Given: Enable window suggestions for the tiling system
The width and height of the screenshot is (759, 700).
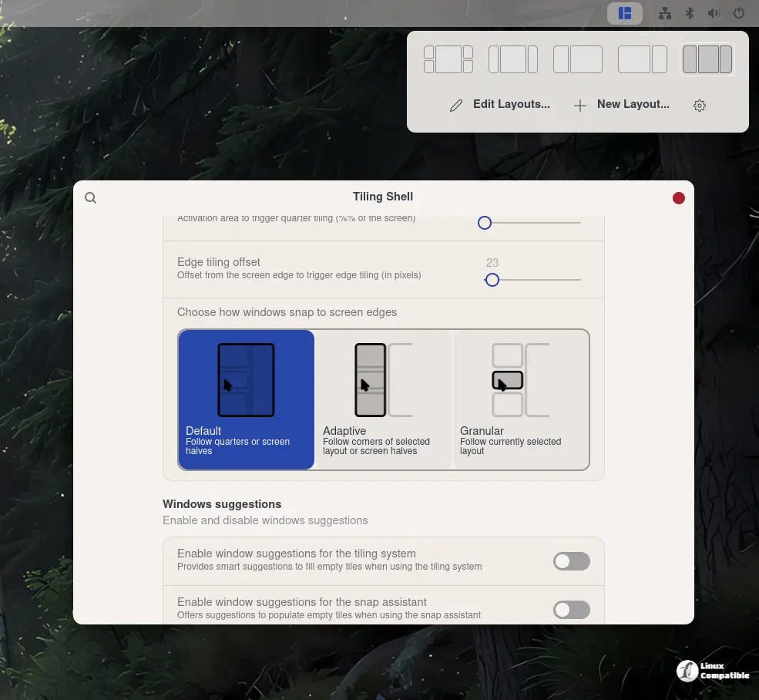Looking at the screenshot, I should [572, 561].
